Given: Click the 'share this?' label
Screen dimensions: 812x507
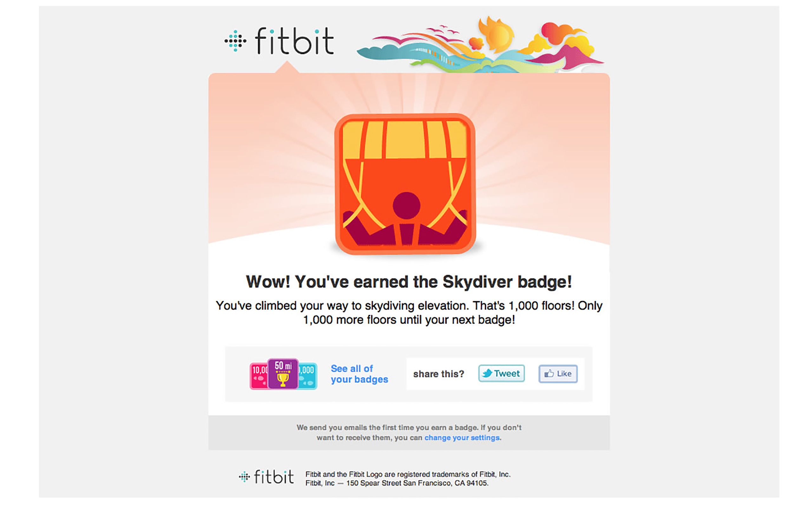Looking at the screenshot, I should (439, 374).
